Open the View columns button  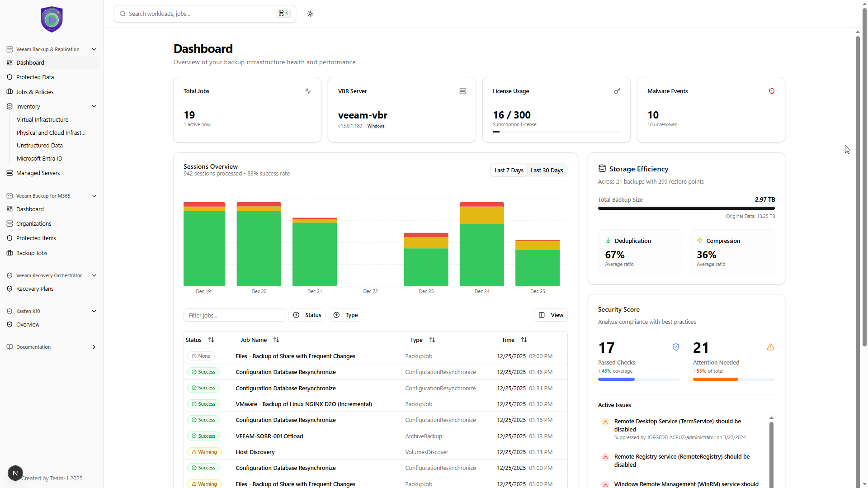[551, 315]
